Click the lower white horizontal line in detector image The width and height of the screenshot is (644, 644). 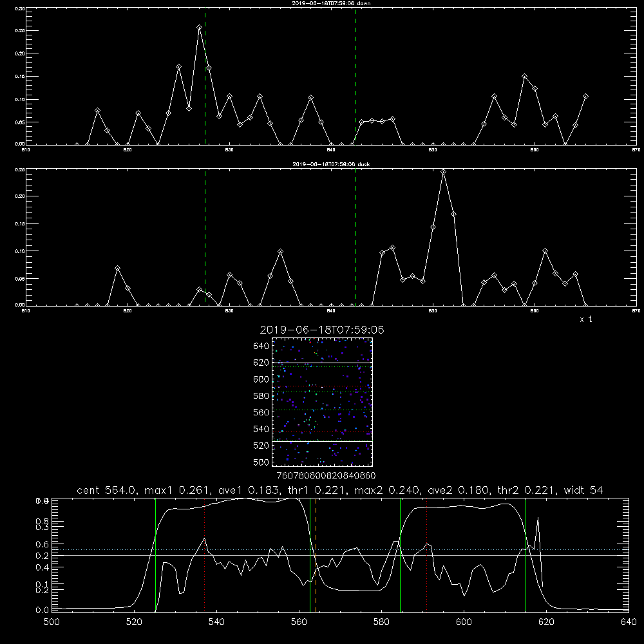[322, 441]
